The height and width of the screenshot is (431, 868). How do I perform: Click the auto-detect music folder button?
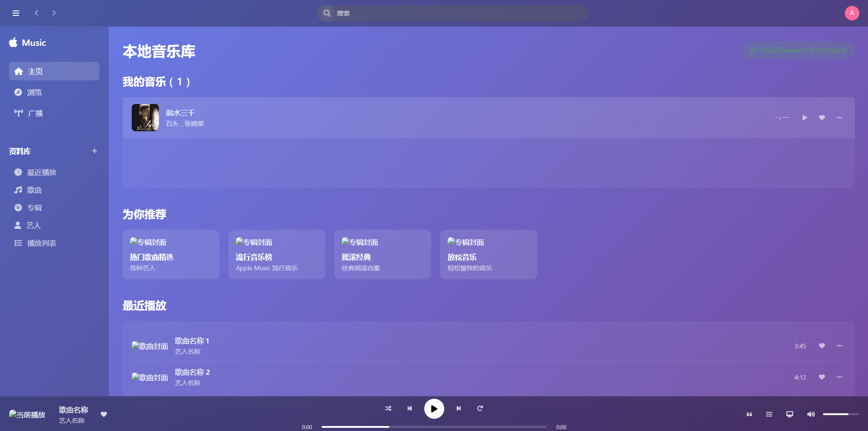799,50
